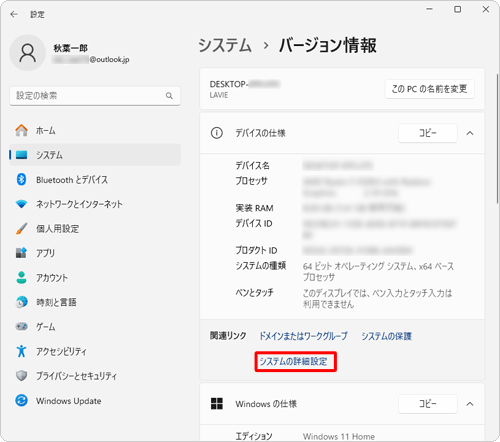Open ドメインまたはワークグループ link

[x=303, y=336]
